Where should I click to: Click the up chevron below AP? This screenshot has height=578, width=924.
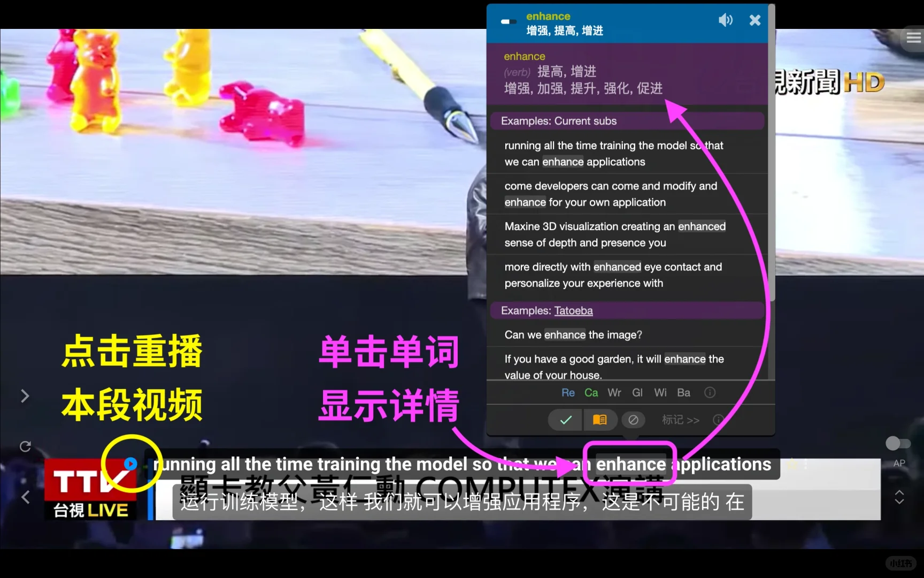[899, 492]
